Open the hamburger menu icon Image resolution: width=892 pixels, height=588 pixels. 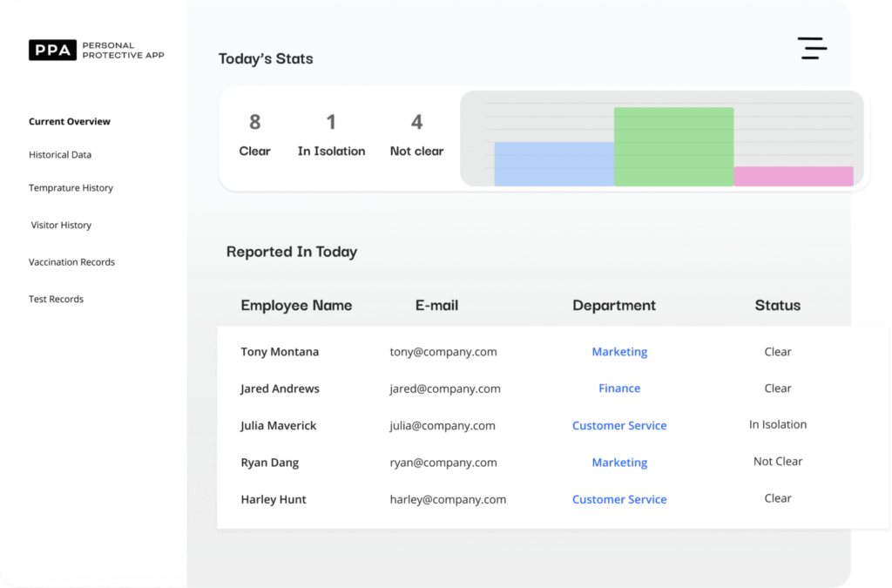tap(812, 49)
